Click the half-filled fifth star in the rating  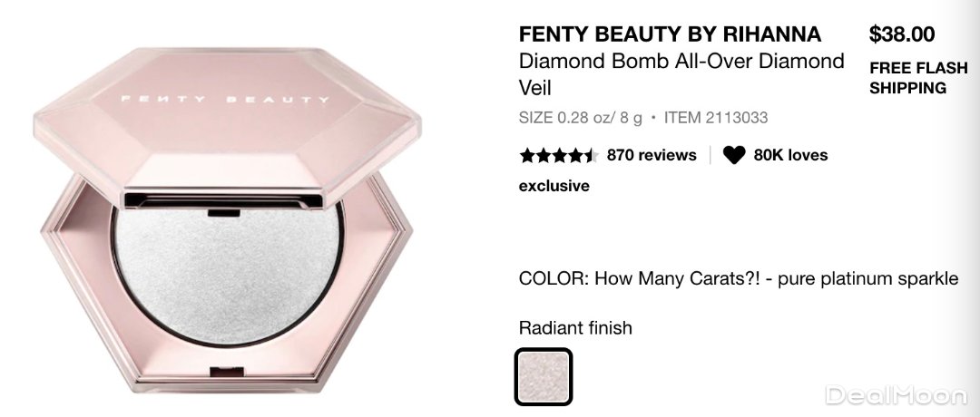click(x=590, y=155)
